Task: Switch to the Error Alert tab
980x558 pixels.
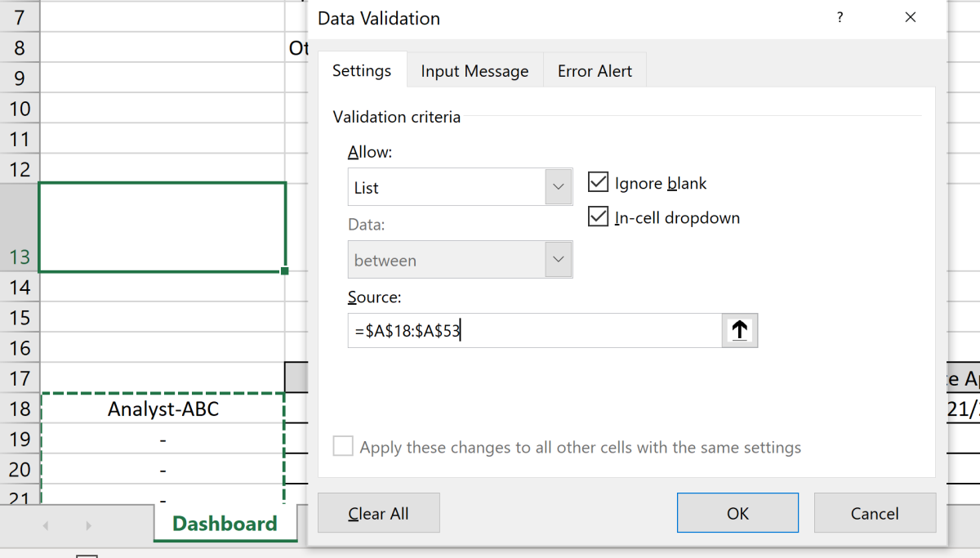Action: coord(595,70)
